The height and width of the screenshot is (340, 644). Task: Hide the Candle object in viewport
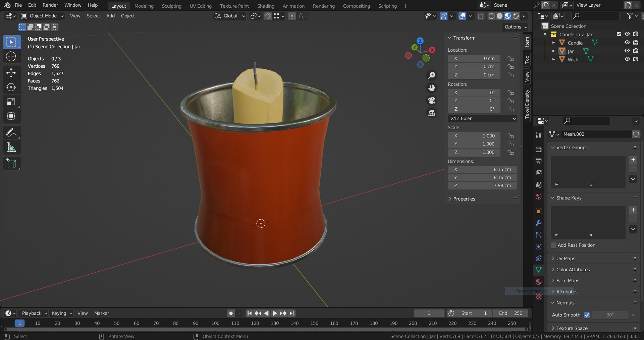(627, 43)
